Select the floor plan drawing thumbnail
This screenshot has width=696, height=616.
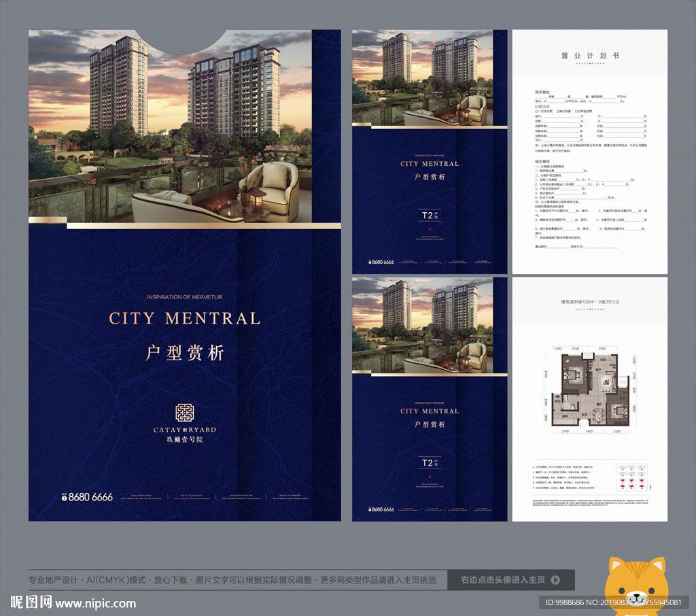[x=589, y=390]
